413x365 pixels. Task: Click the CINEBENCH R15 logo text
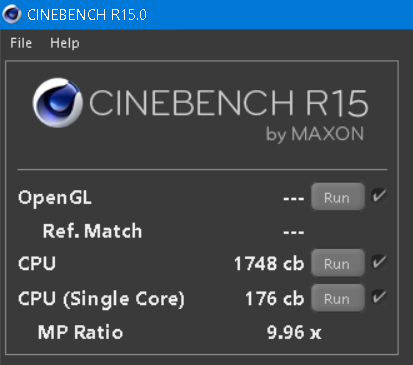[228, 103]
